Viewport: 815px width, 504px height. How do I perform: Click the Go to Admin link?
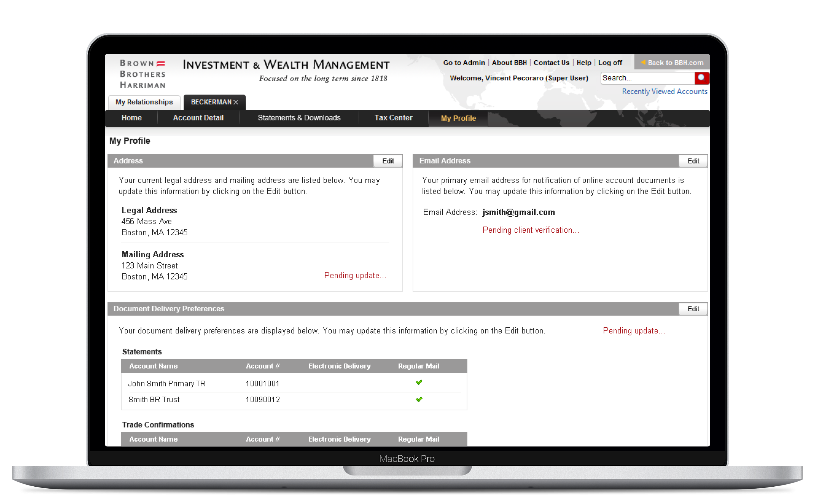coord(464,63)
